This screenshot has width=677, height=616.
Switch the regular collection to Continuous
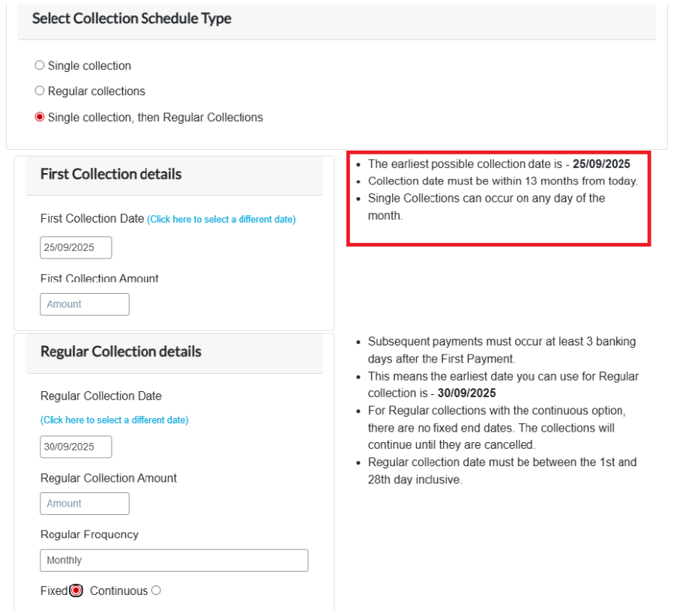[156, 591]
